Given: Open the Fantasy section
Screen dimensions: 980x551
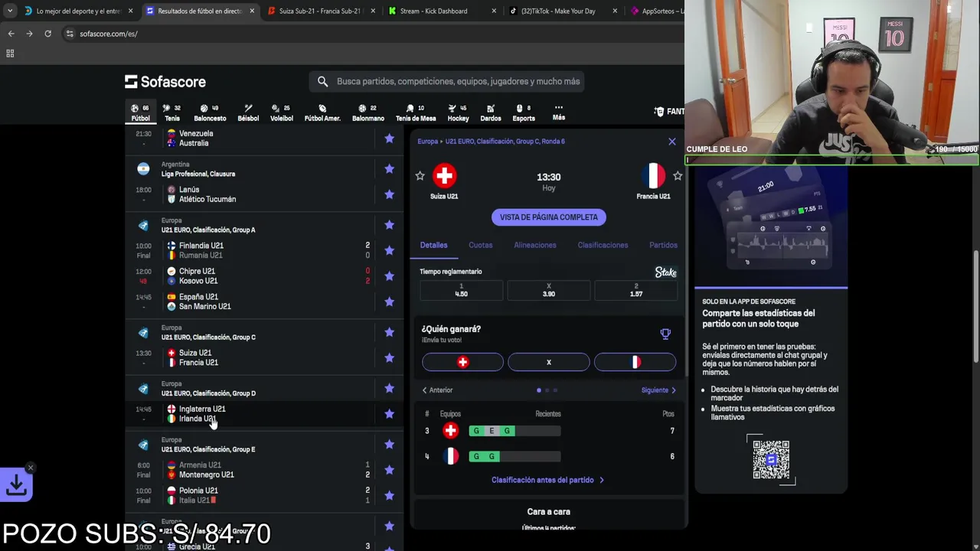Looking at the screenshot, I should (x=669, y=112).
